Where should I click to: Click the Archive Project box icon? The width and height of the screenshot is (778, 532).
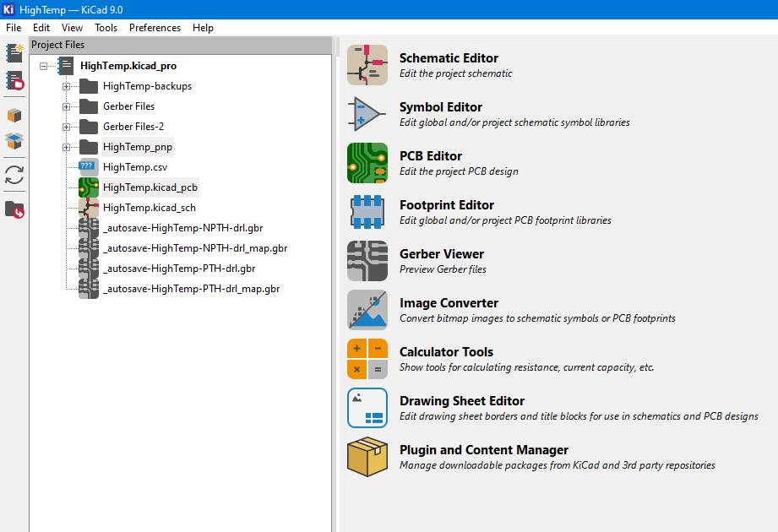point(14,116)
